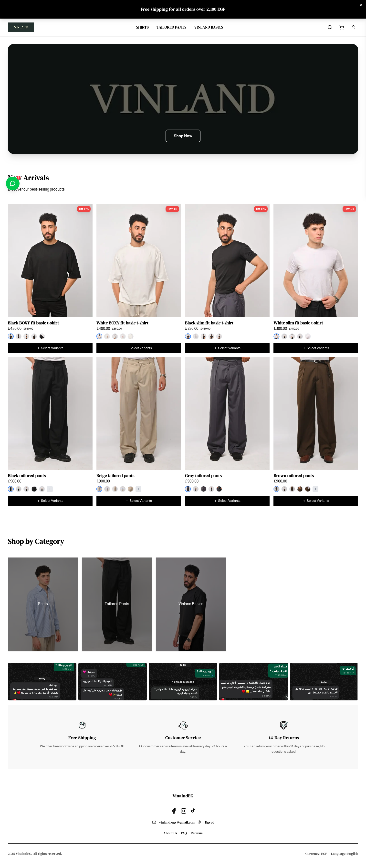Select first variant swatch of White slim fit t-shirt
This screenshot has width=366, height=868.
tap(276, 336)
